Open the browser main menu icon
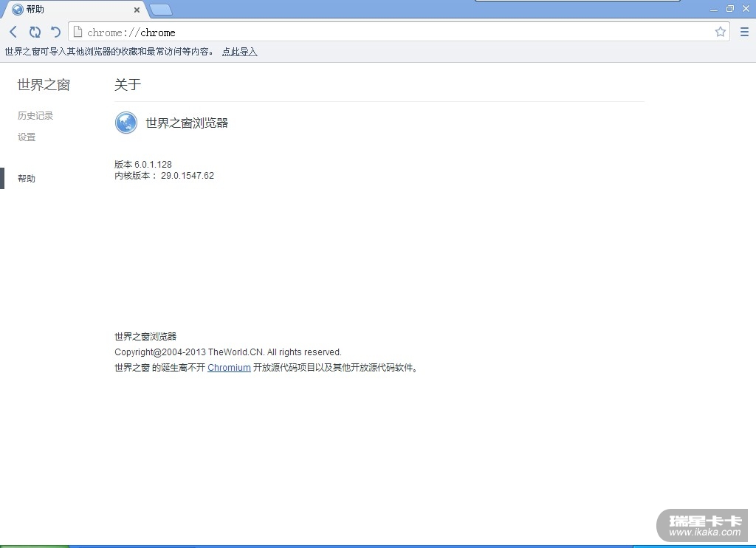Image resolution: width=756 pixels, height=548 pixels. (x=744, y=32)
